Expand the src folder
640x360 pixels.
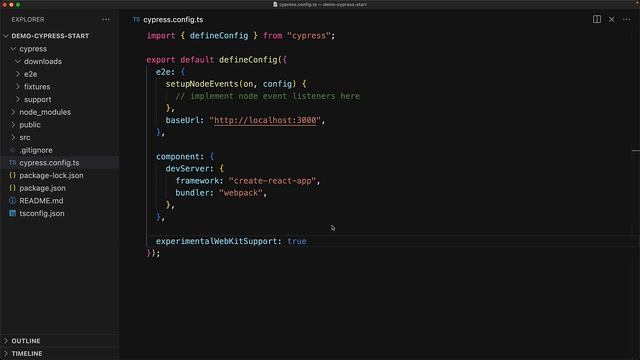[x=13, y=137]
